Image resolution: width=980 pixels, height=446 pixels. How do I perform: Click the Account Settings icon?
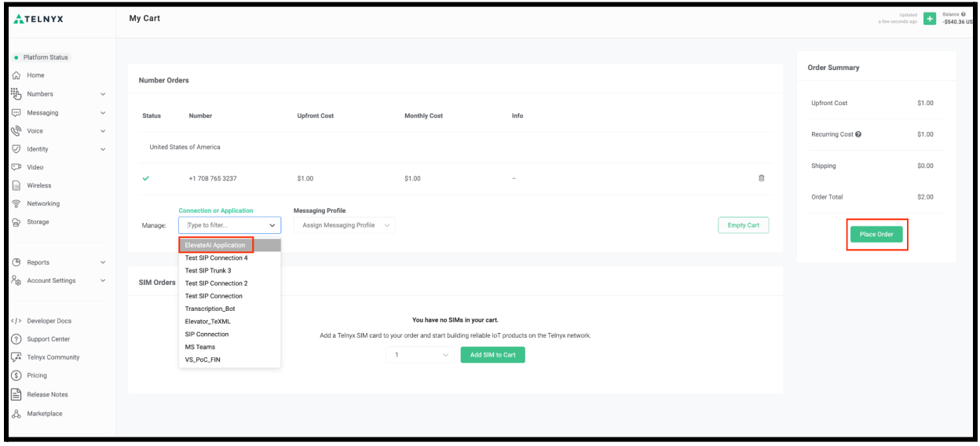tap(16, 280)
